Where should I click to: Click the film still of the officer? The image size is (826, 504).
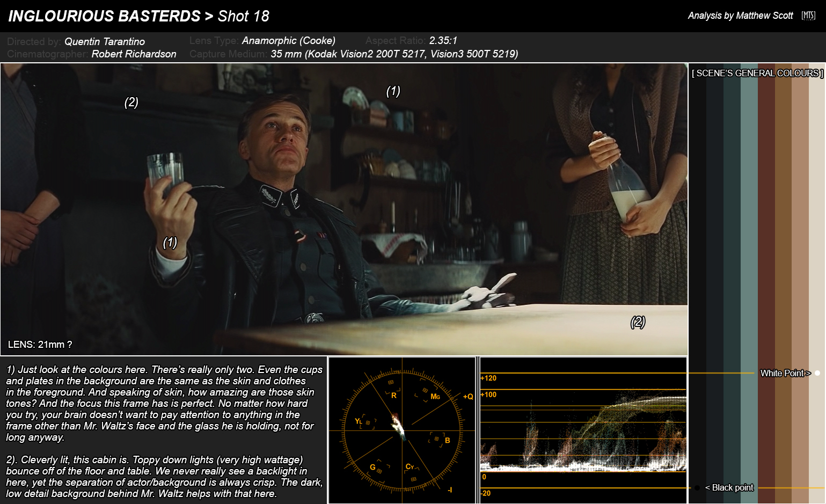pyautogui.click(x=344, y=209)
